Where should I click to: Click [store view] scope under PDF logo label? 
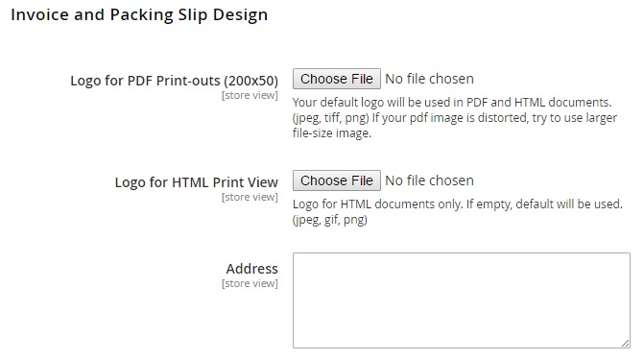[250, 95]
